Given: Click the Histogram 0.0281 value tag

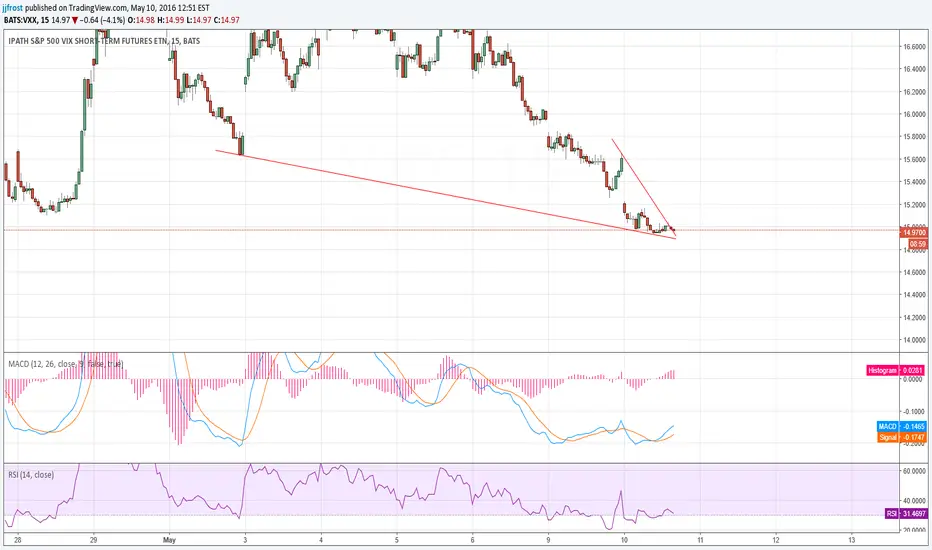Looking at the screenshot, I should coord(896,370).
